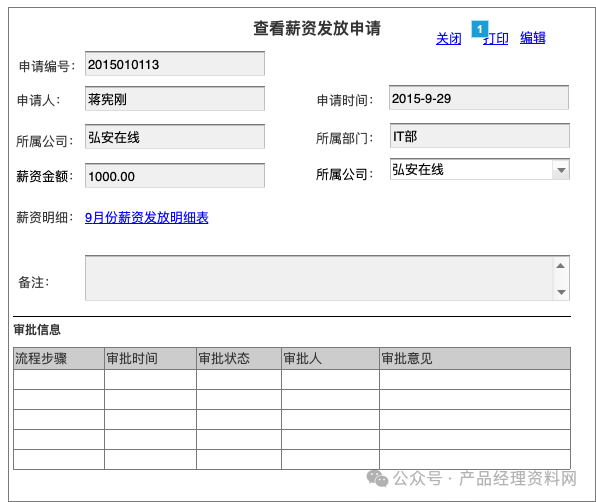
Task: Click the 审批意见 column header
Action: [x=475, y=358]
